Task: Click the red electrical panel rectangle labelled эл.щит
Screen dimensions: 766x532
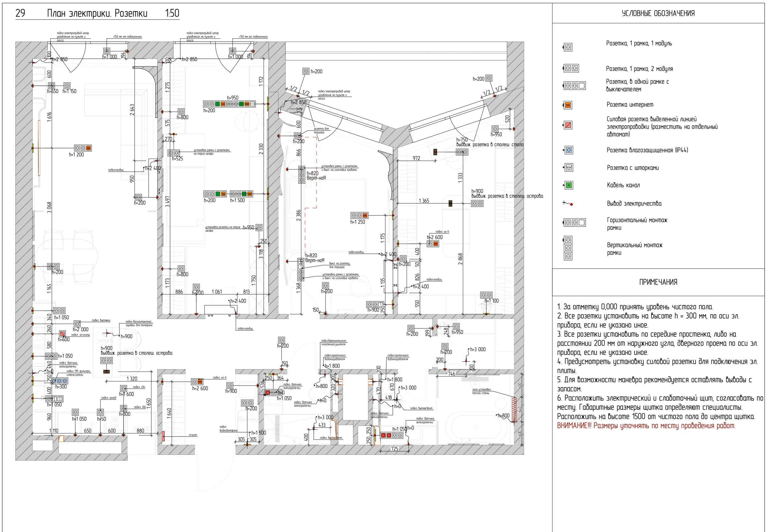Action: click(x=163, y=436)
